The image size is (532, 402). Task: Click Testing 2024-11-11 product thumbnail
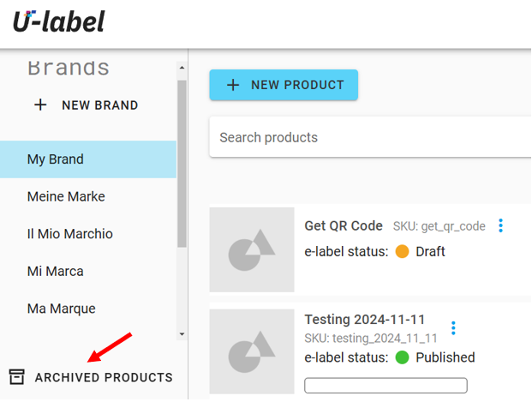click(252, 351)
